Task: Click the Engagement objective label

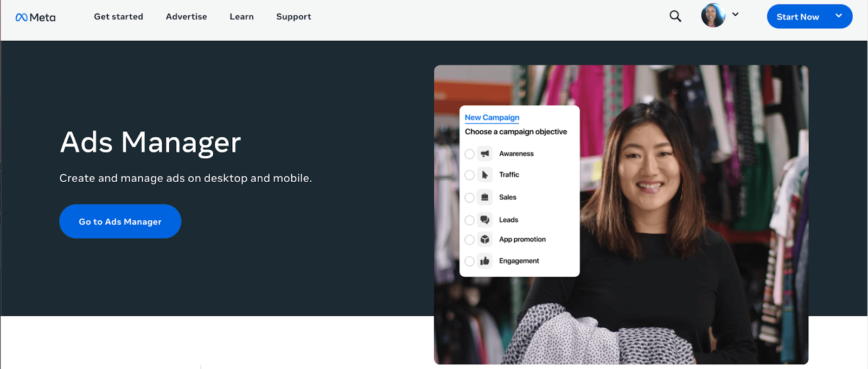Action: point(519,261)
